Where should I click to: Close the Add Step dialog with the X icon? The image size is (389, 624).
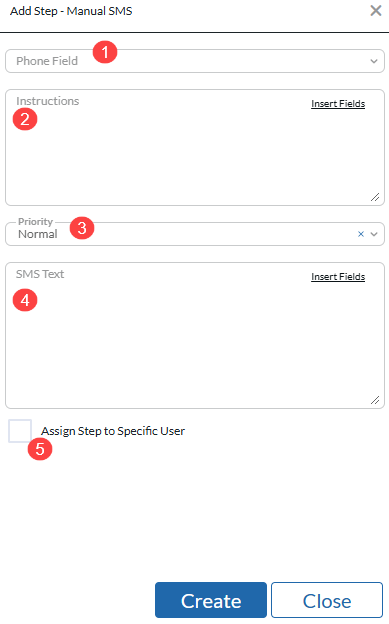point(375,11)
